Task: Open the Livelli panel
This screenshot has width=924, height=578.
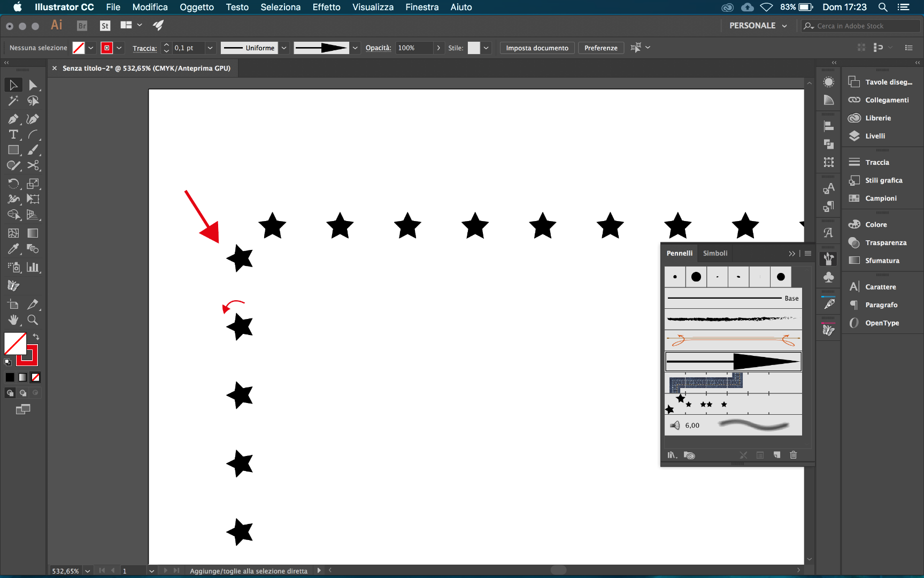Action: 875,136
